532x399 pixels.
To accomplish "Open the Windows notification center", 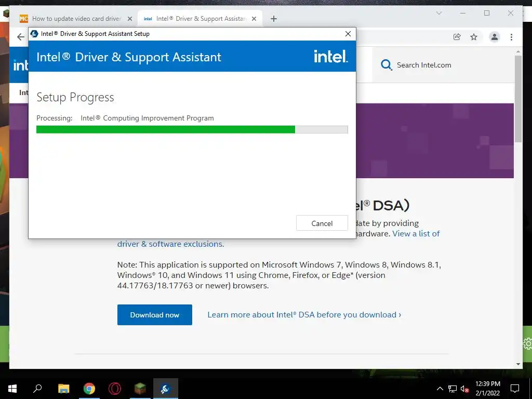I will (515, 389).
